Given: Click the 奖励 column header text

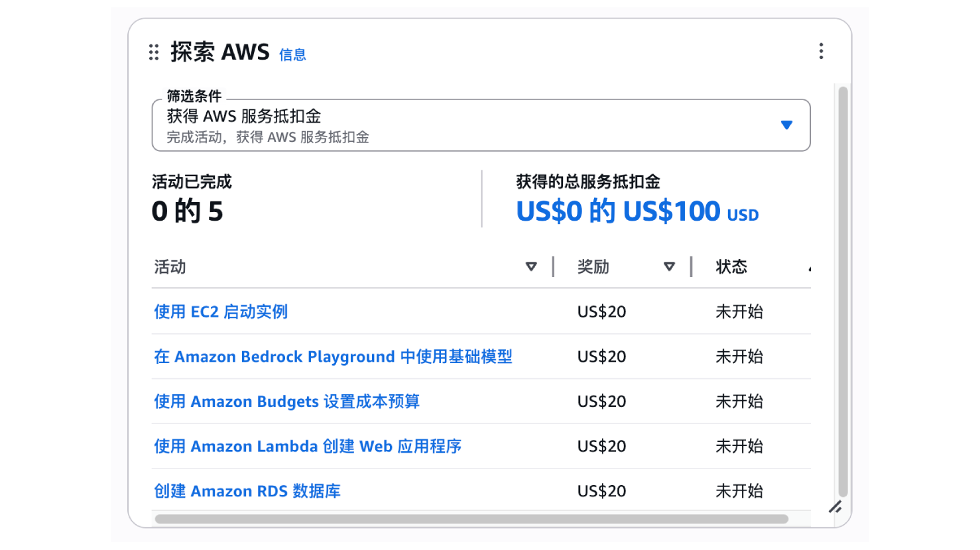Looking at the screenshot, I should (593, 267).
